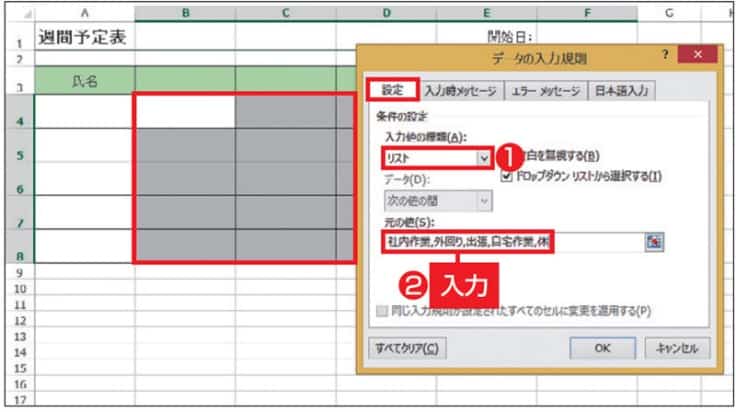Select the row 8 header

tap(16, 254)
